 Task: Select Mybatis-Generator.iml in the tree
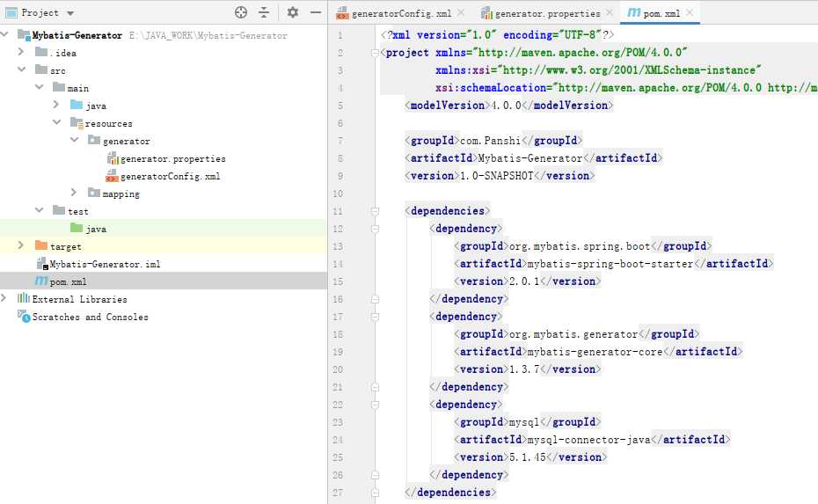click(x=105, y=264)
